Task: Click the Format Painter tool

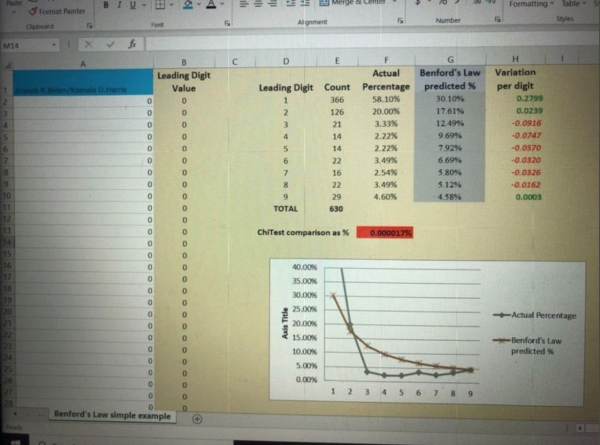Action: pyautogui.click(x=33, y=9)
